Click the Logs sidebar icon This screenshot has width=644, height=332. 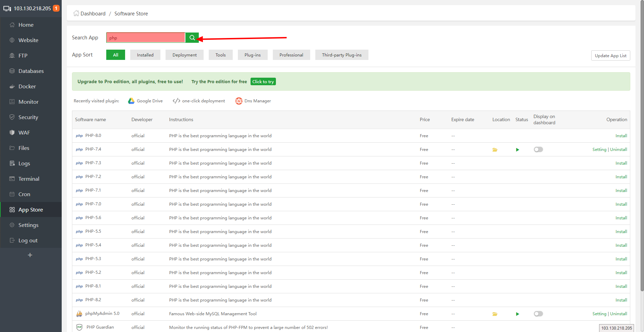click(x=12, y=163)
